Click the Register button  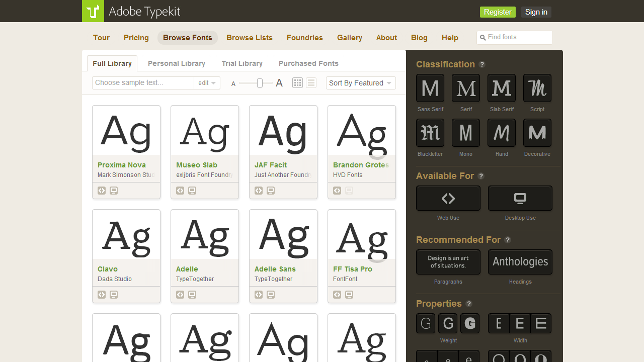498,12
